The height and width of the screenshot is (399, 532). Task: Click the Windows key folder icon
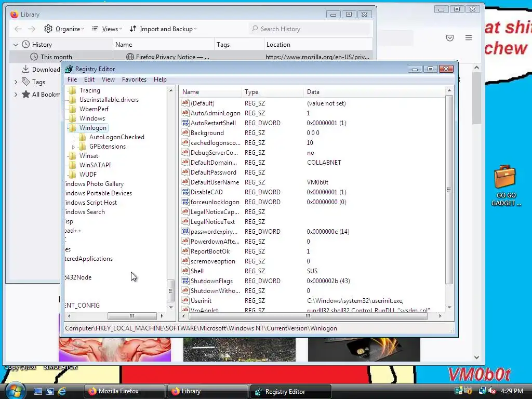pos(72,118)
